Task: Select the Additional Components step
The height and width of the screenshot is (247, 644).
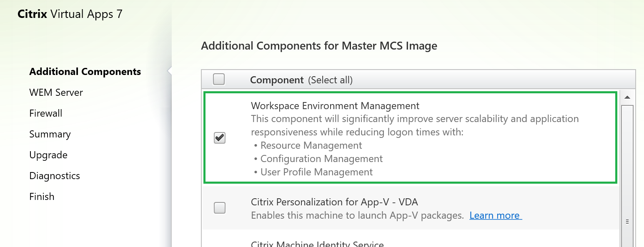Action: pyautogui.click(x=85, y=72)
